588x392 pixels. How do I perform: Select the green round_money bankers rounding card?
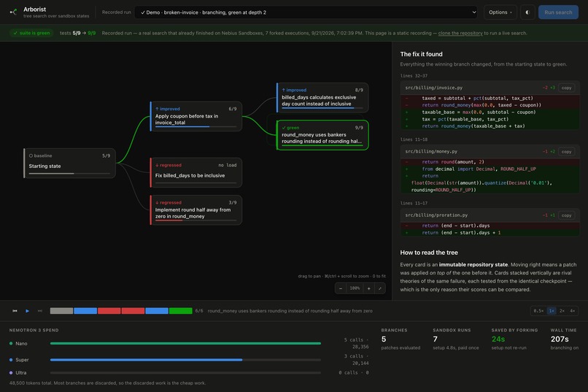[322, 135]
